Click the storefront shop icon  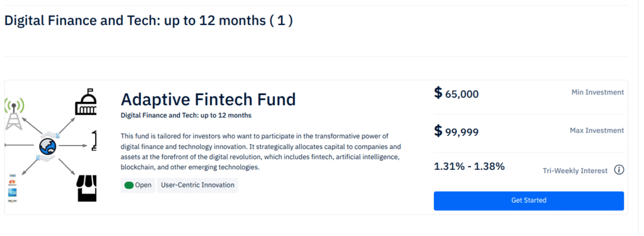click(87, 188)
